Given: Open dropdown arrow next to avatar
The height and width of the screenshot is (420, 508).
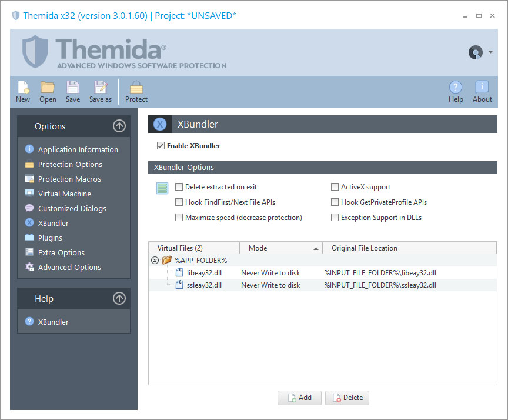Looking at the screenshot, I should click(x=490, y=52).
